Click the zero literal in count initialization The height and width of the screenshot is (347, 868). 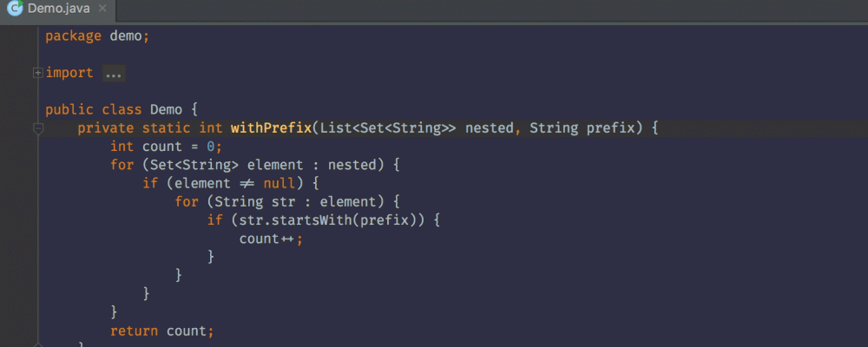tap(210, 147)
